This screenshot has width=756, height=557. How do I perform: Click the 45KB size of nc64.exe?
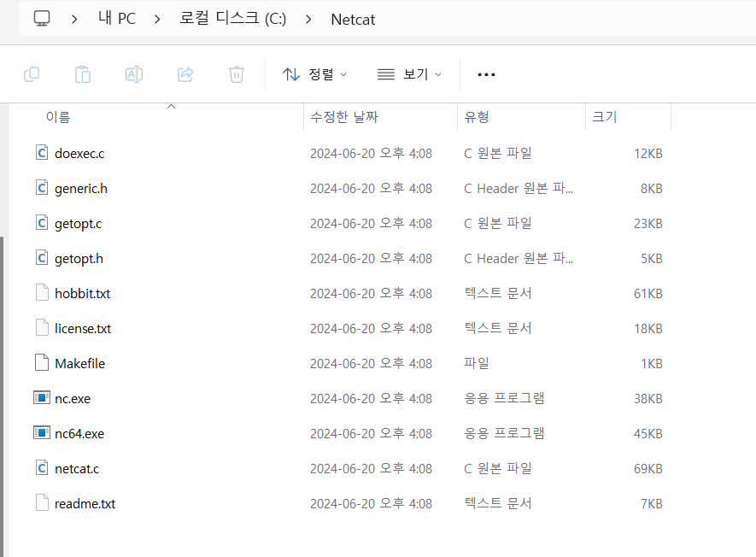(648, 434)
